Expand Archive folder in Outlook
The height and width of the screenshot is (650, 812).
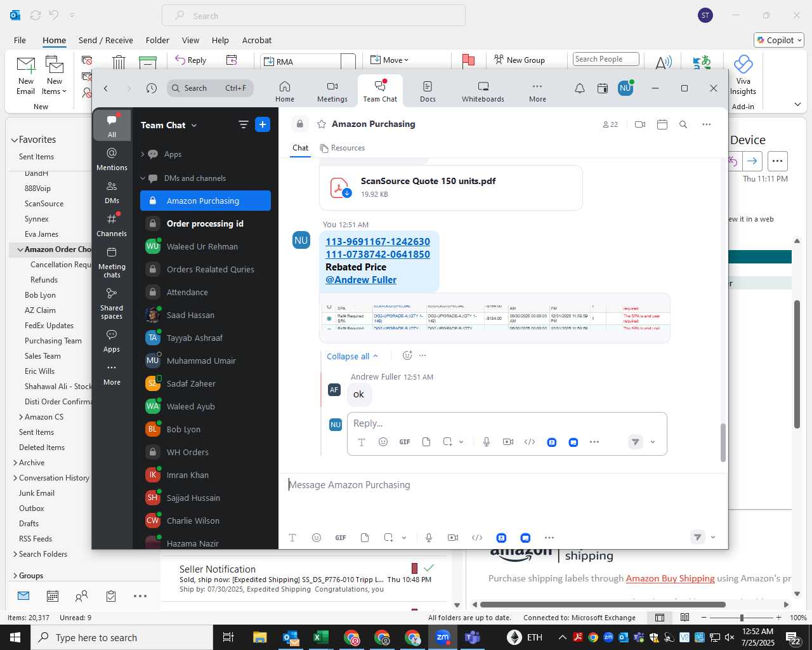coord(15,463)
